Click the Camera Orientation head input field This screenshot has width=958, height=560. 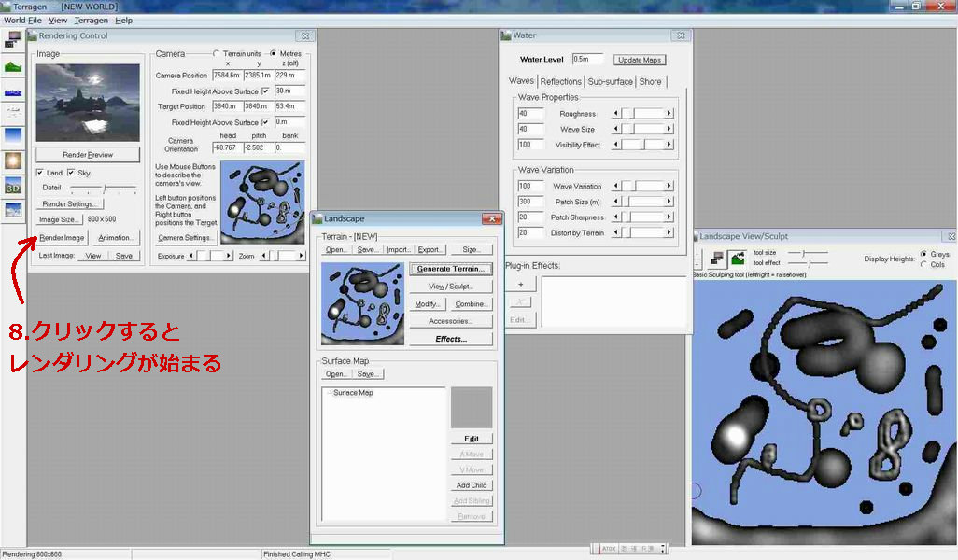(227, 147)
